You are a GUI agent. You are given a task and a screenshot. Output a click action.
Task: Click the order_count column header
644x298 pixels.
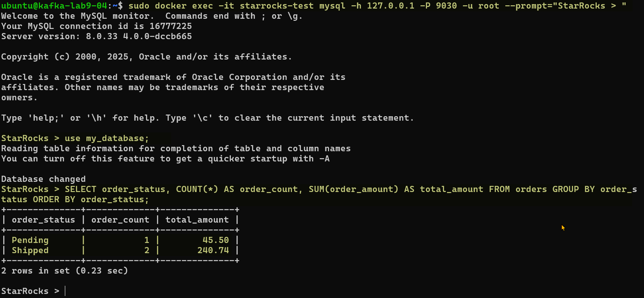120,220
